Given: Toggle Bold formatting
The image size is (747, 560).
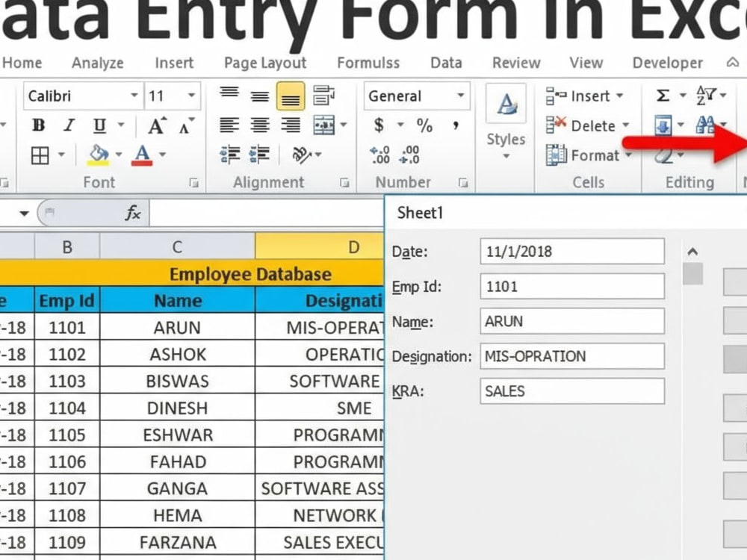Looking at the screenshot, I should (x=39, y=125).
